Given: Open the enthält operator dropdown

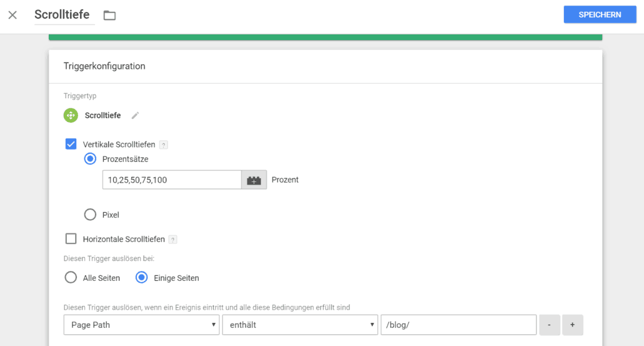Looking at the screenshot, I should click(x=300, y=325).
